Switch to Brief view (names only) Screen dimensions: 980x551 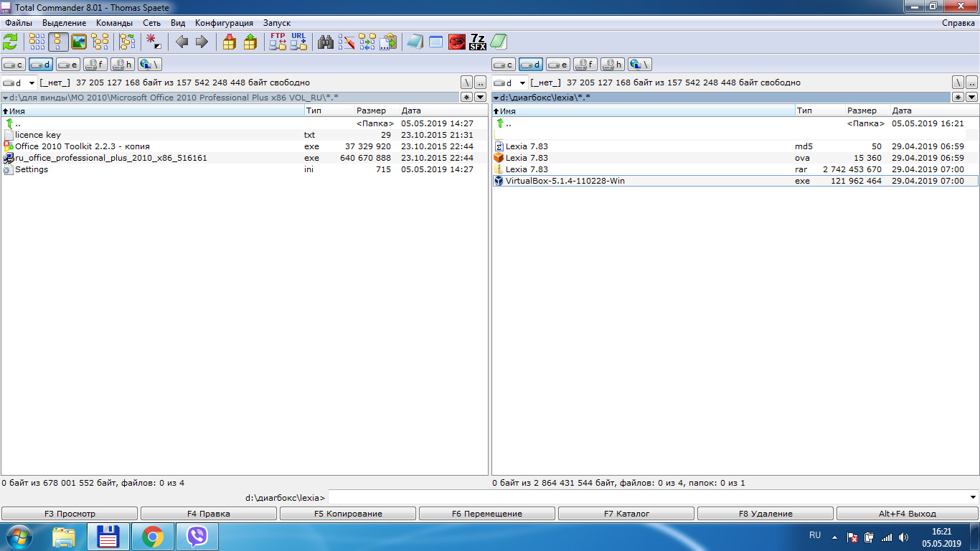point(37,42)
